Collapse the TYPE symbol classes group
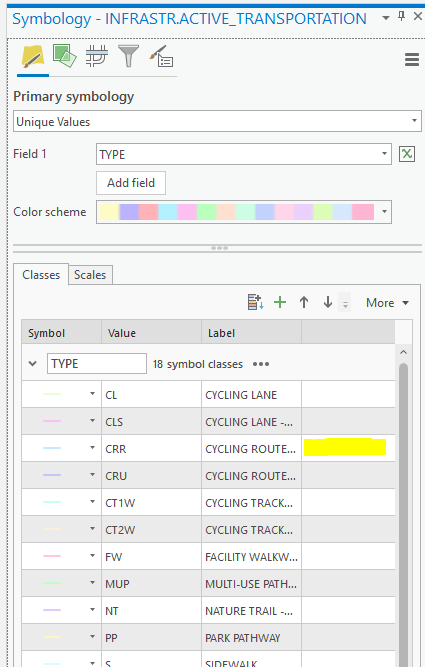The height and width of the screenshot is (667, 425). click(32, 364)
